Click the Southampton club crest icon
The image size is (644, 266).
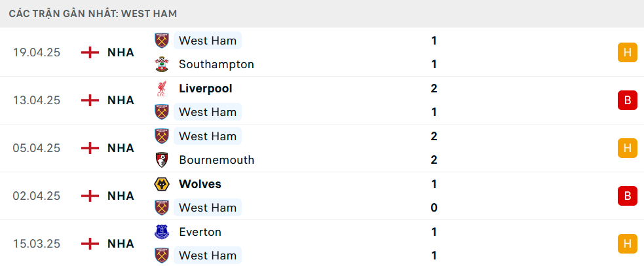162,64
